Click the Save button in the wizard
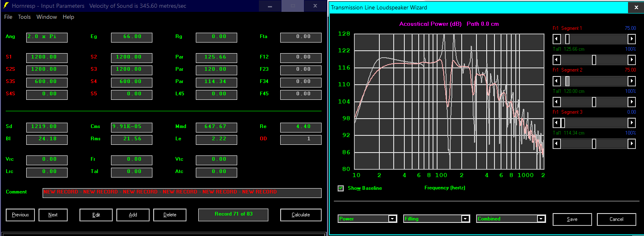Image resolution: width=644 pixels, height=236 pixels. tap(572, 219)
